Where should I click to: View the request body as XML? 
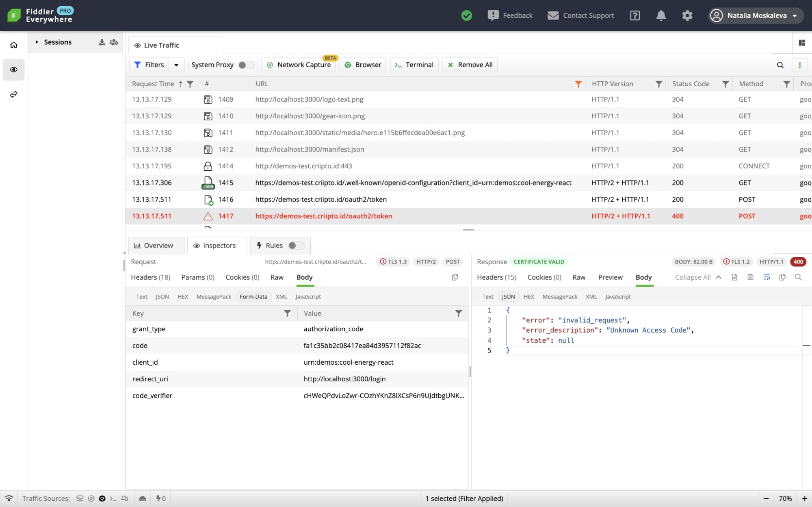coord(281,296)
